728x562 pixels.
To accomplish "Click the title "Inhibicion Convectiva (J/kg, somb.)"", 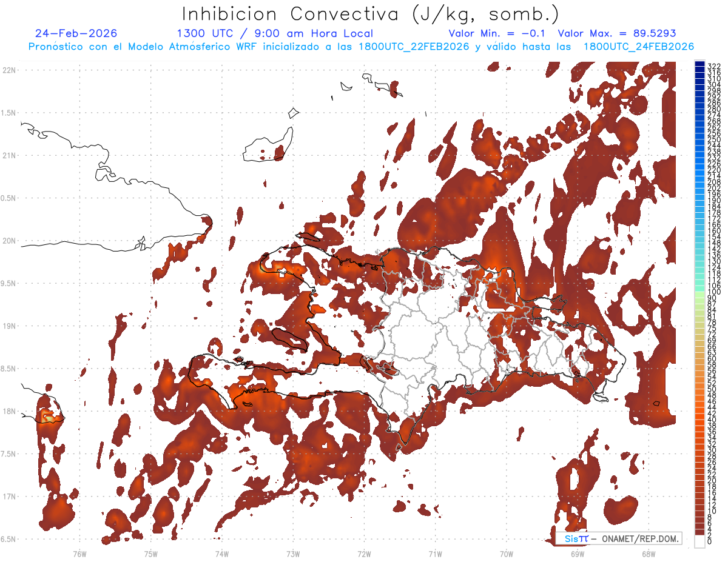I will (x=371, y=15).
